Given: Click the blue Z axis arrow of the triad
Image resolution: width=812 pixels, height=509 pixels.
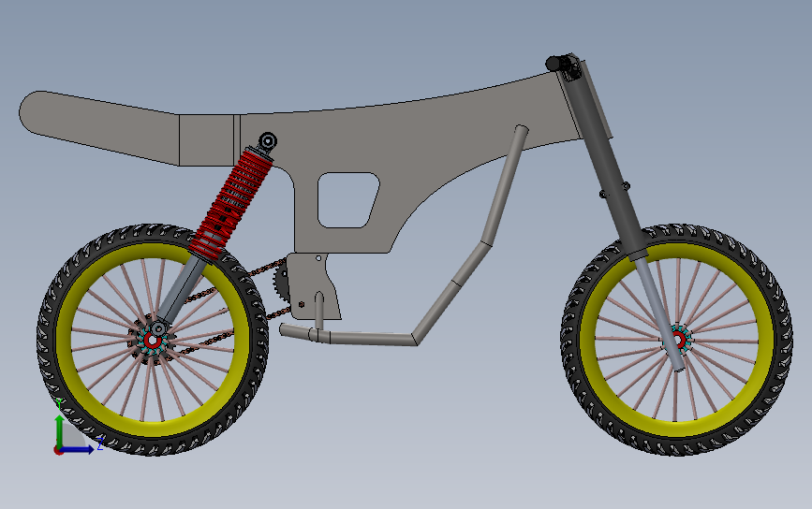Looking at the screenshot, I should click(79, 449).
